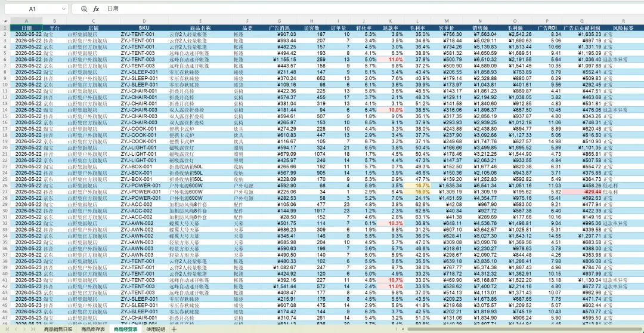
Task: Select column K header
Action: click(390, 21)
